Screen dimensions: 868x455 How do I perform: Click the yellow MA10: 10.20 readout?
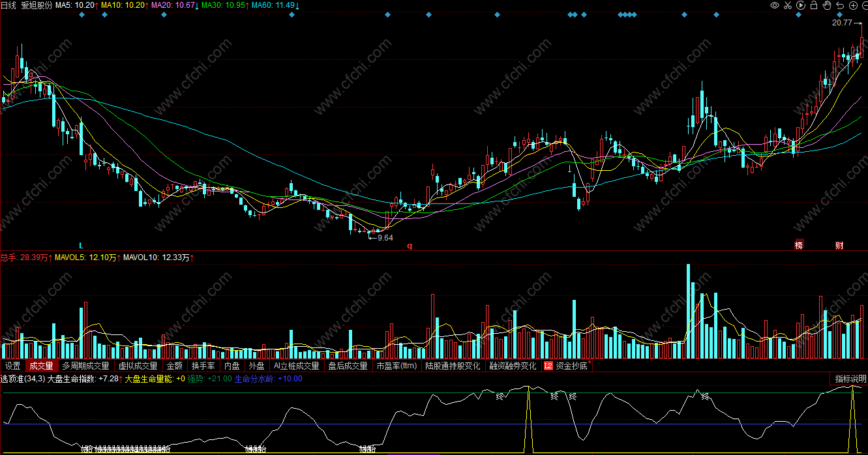pyautogui.click(x=124, y=5)
